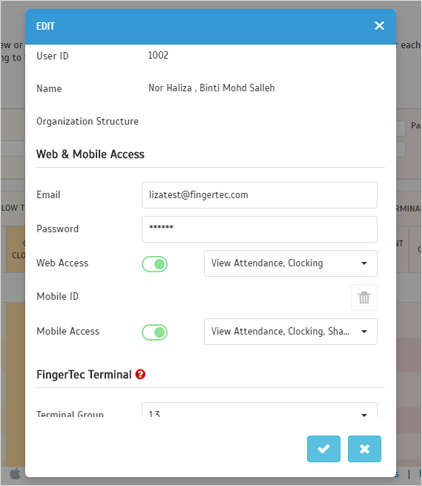Delete Mobile ID using the trash icon

click(x=364, y=297)
